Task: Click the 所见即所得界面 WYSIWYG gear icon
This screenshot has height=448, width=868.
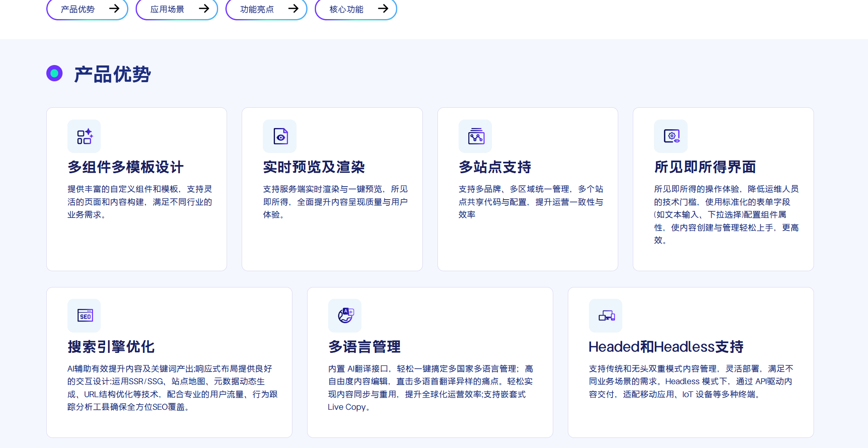Action: (671, 136)
